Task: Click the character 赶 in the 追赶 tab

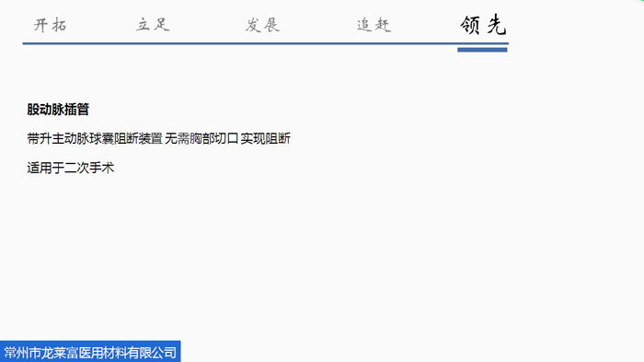Action: (x=383, y=25)
